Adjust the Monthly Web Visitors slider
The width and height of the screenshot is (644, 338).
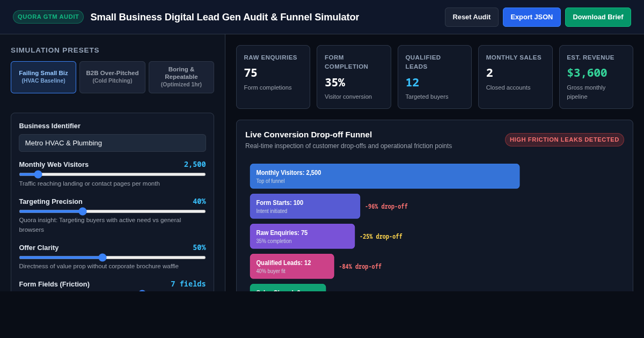pos(112,174)
